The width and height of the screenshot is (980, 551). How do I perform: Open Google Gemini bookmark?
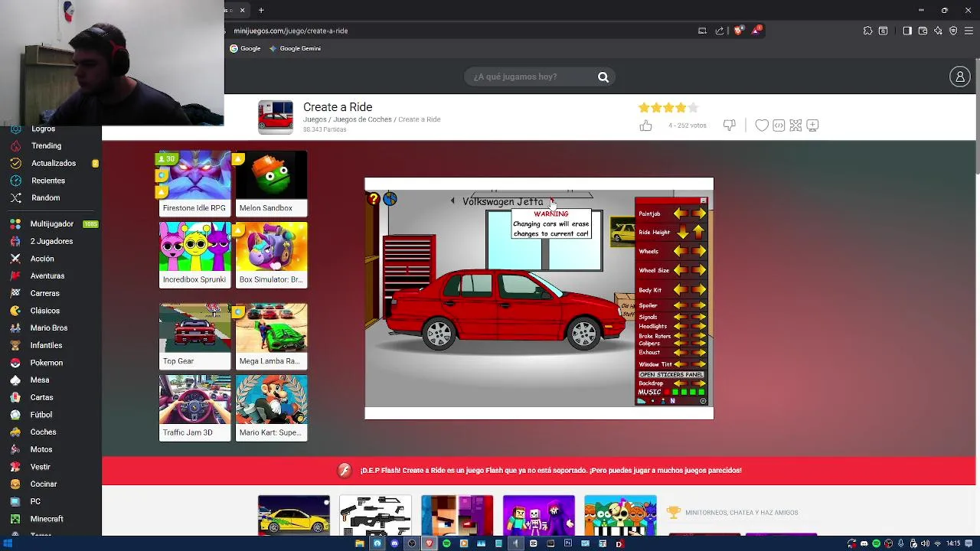294,48
